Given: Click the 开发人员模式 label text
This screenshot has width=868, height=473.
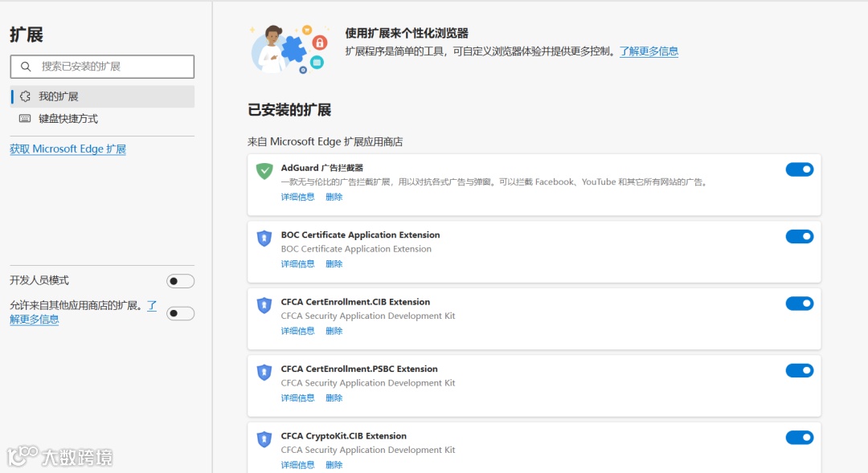Looking at the screenshot, I should pos(39,280).
